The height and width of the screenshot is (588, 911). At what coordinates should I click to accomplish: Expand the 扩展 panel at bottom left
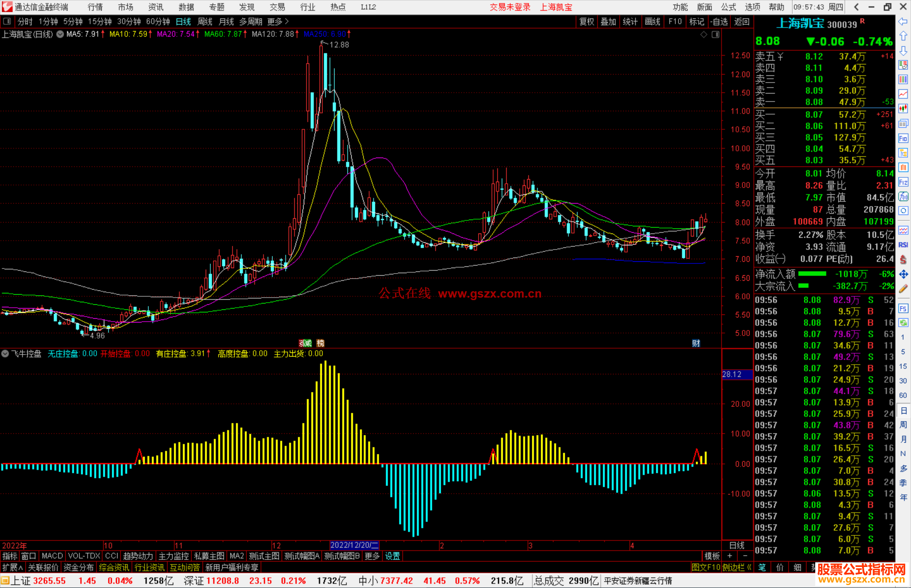coord(13,567)
